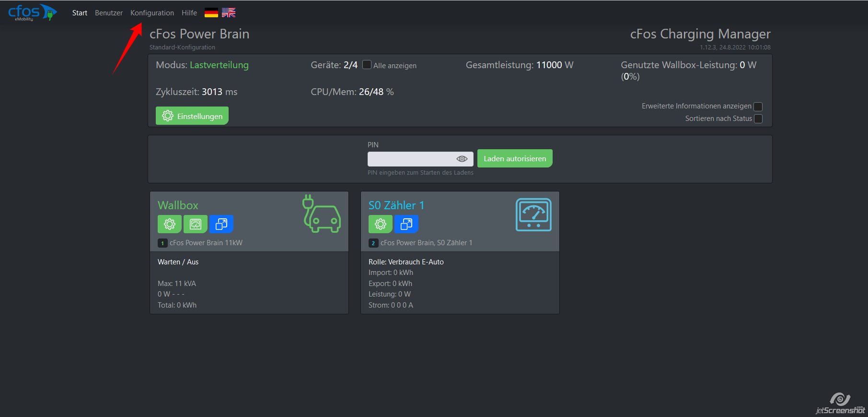Click 'Standard-Konfiguration' subtitle
The height and width of the screenshot is (417, 868).
[x=182, y=48]
